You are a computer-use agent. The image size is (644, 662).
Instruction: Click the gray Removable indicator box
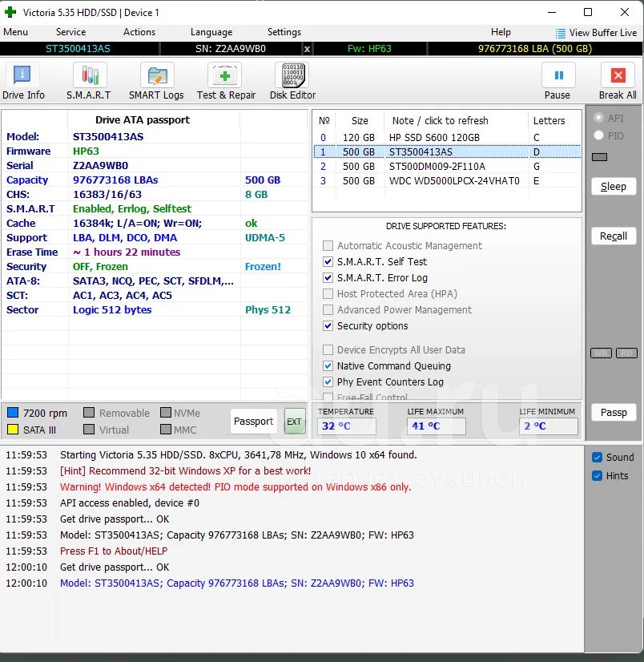tap(89, 413)
